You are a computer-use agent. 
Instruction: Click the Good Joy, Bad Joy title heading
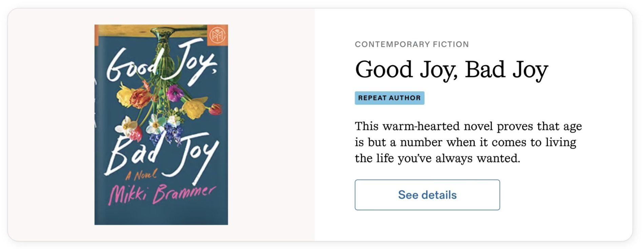point(451,70)
